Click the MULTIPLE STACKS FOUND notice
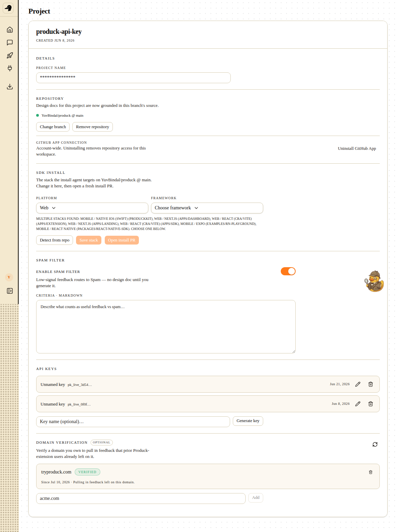The width and height of the screenshot is (397, 532). coord(146,224)
